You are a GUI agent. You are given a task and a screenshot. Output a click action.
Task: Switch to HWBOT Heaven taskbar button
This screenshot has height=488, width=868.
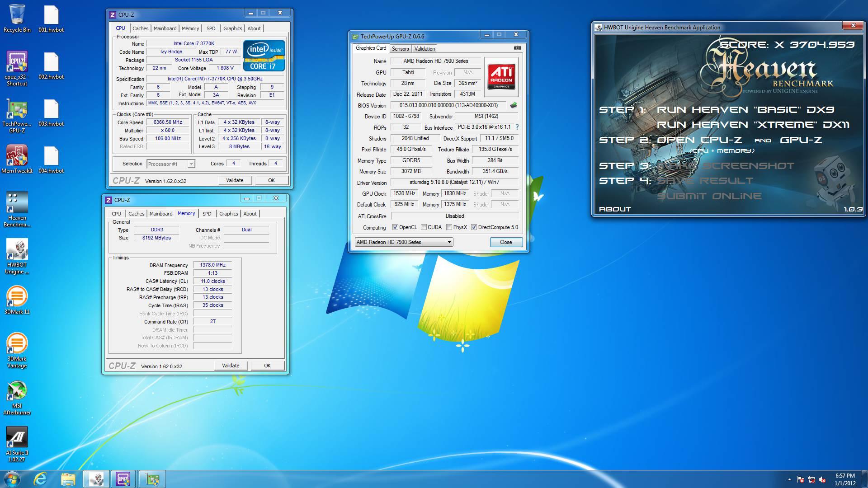click(96, 479)
